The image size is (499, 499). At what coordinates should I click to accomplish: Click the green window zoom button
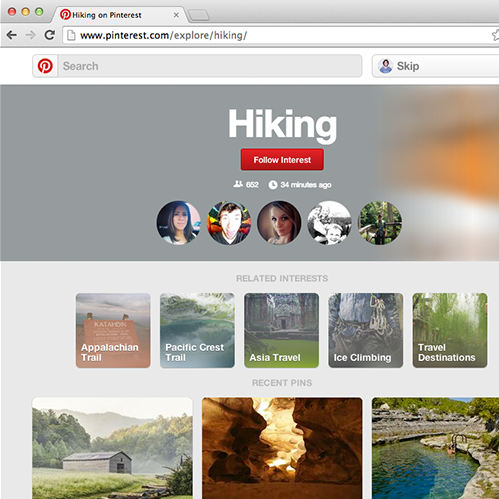39,12
